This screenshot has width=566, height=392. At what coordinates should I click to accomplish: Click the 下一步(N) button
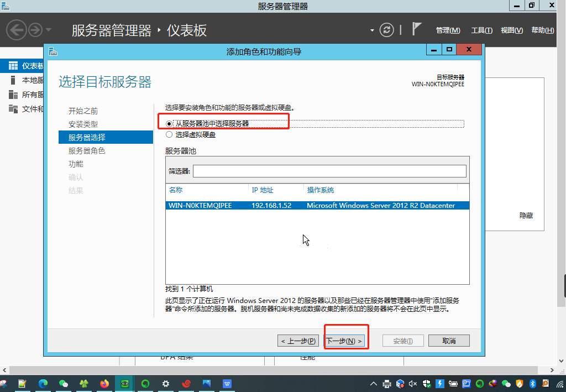(x=344, y=341)
